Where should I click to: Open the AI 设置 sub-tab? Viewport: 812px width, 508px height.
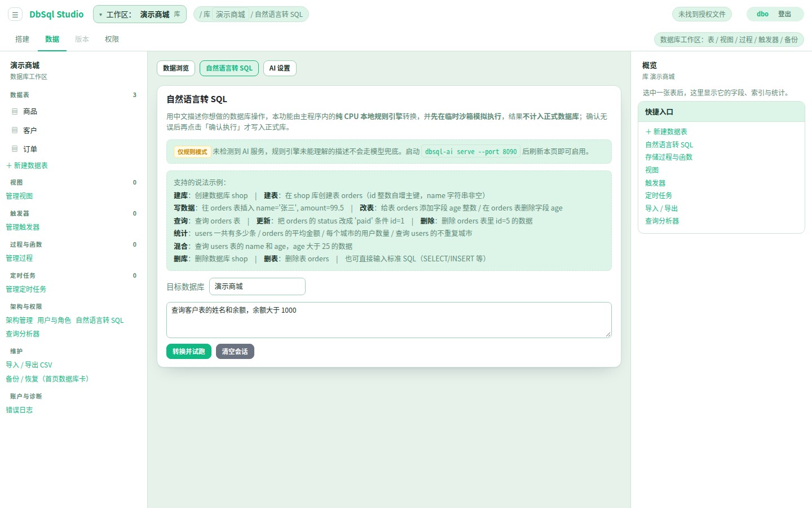280,68
